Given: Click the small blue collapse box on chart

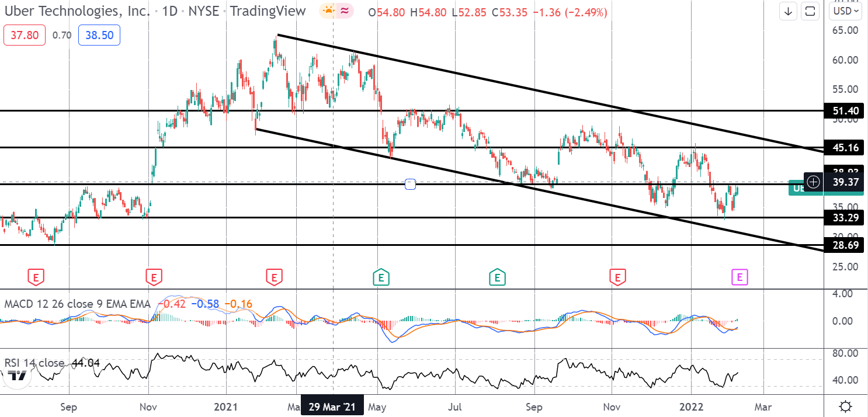Looking at the screenshot, I should 410,184.
